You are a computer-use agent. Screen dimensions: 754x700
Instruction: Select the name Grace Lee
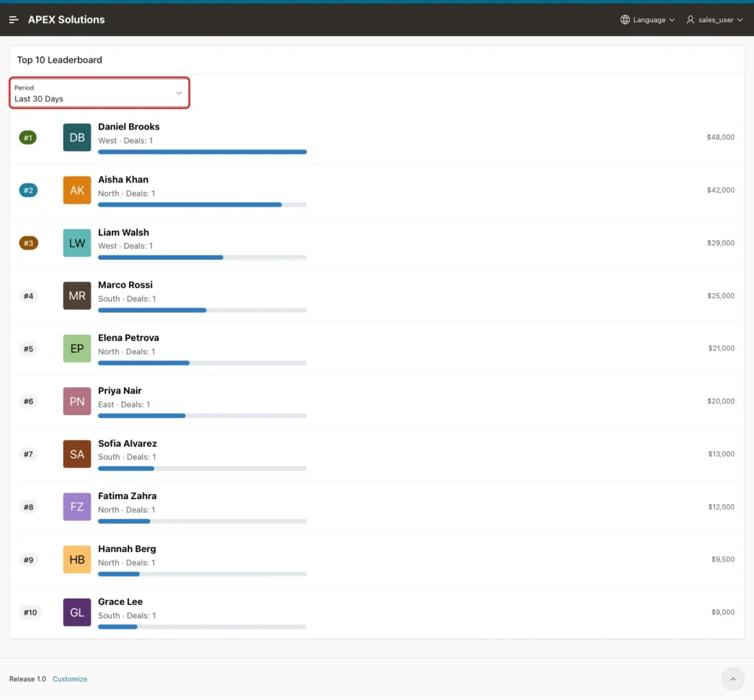(120, 601)
